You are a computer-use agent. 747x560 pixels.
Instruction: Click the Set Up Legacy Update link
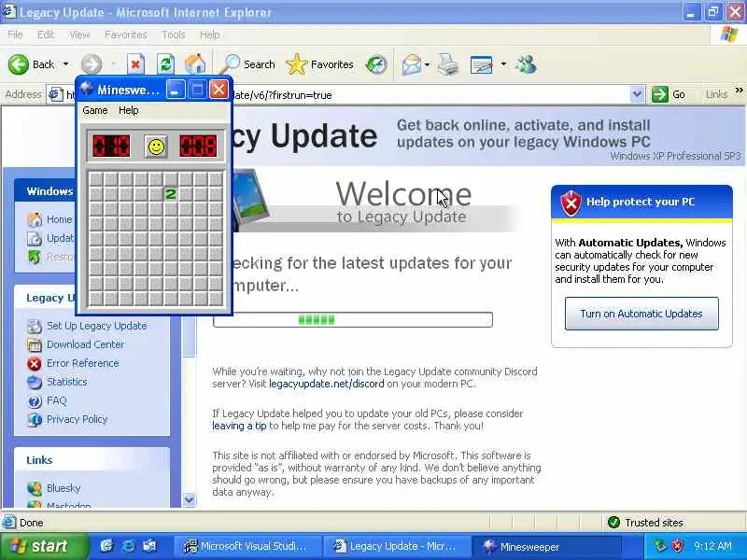[97, 326]
